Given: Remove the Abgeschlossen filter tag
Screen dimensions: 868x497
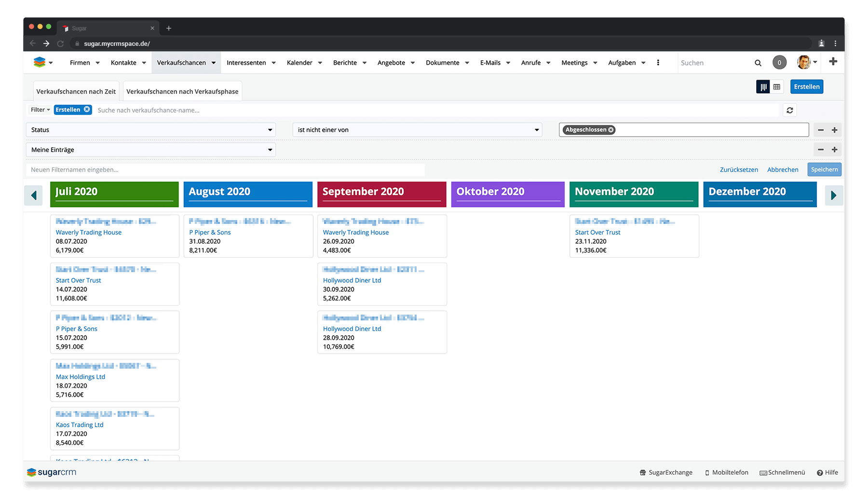Looking at the screenshot, I should click(611, 130).
